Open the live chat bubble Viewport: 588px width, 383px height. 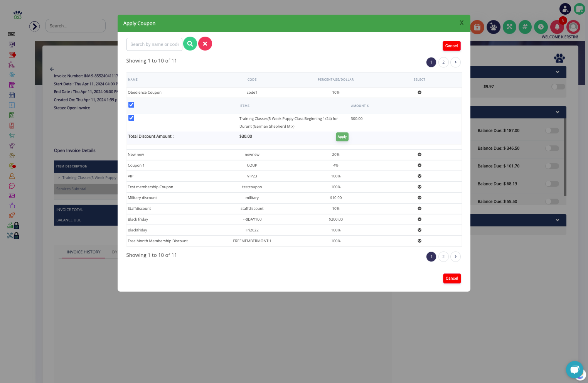(x=575, y=370)
